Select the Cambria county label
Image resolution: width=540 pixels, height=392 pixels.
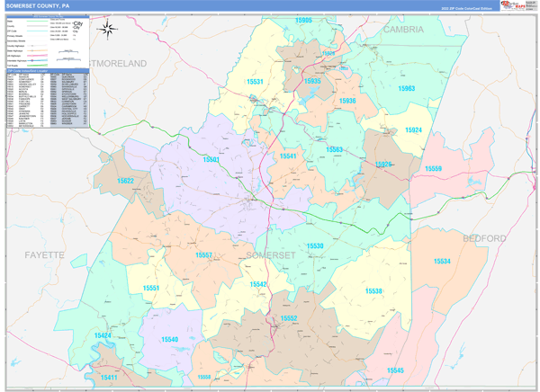(403, 29)
